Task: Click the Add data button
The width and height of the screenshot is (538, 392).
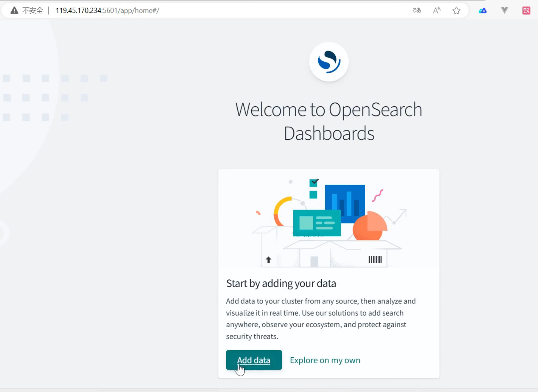Action: point(254,360)
